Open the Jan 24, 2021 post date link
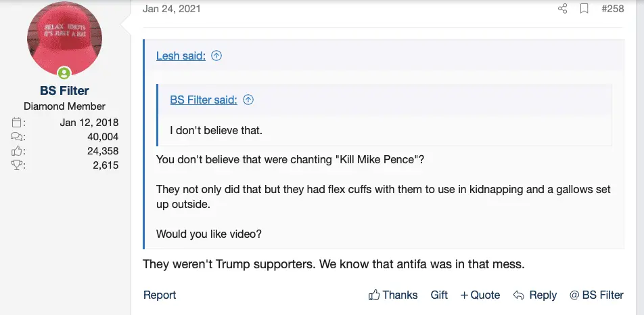The height and width of the screenshot is (315, 644). [x=172, y=9]
